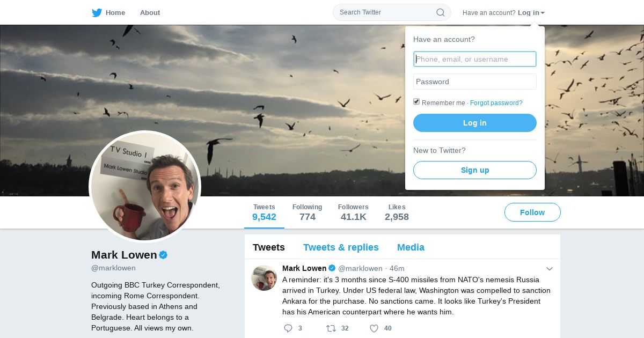Click the verified badge in the tweet header
644x338 pixels.
tap(332, 268)
